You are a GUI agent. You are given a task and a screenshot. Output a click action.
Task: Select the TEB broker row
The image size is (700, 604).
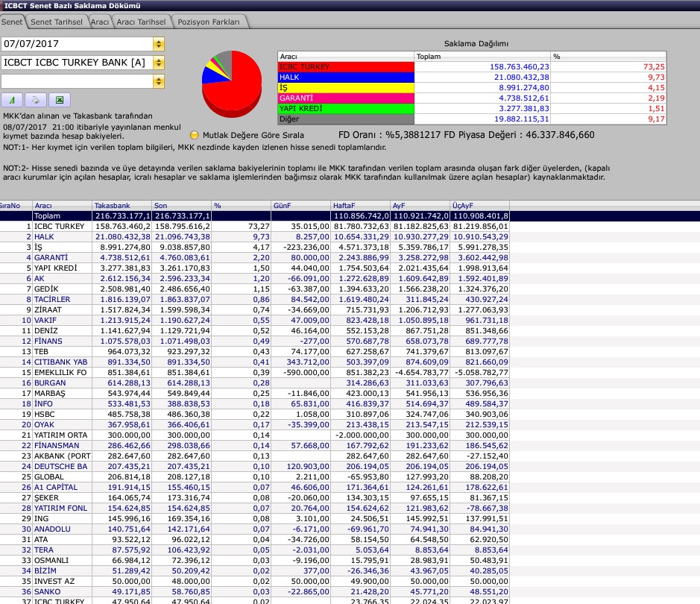pos(254,351)
